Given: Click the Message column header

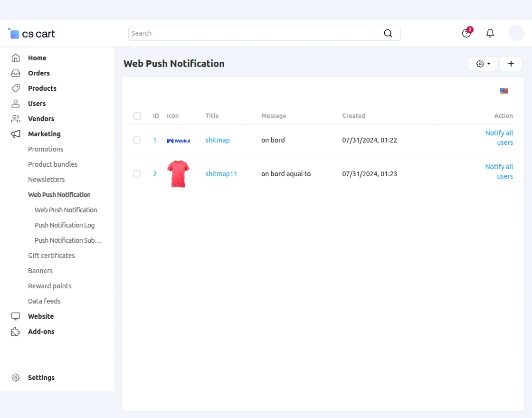Looking at the screenshot, I should pos(274,116).
